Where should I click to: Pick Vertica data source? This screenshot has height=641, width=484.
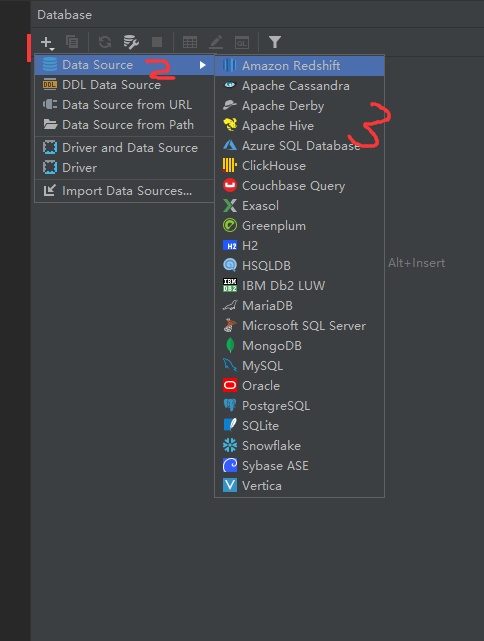299,486
